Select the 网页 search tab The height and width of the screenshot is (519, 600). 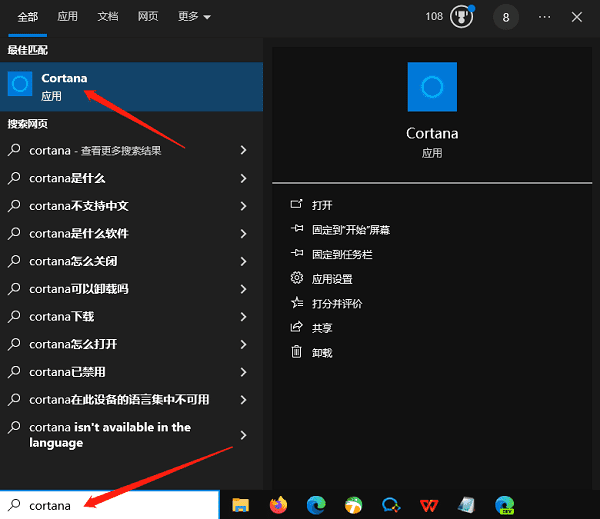148,17
